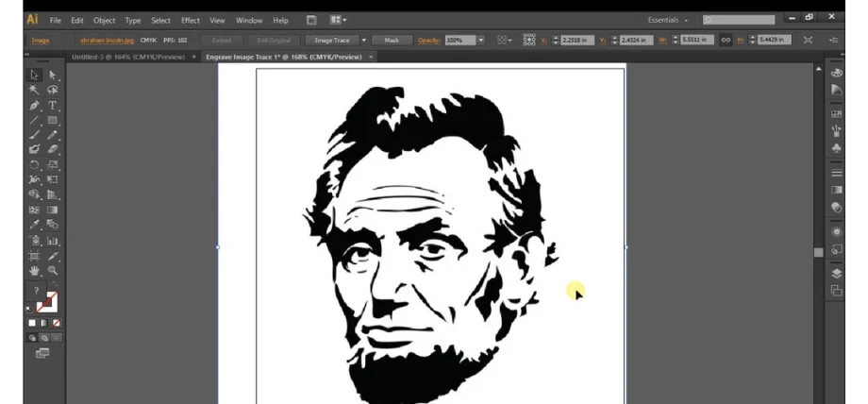Screen dimensions: 868x404
Task: Click the Mask button
Action: coord(392,40)
